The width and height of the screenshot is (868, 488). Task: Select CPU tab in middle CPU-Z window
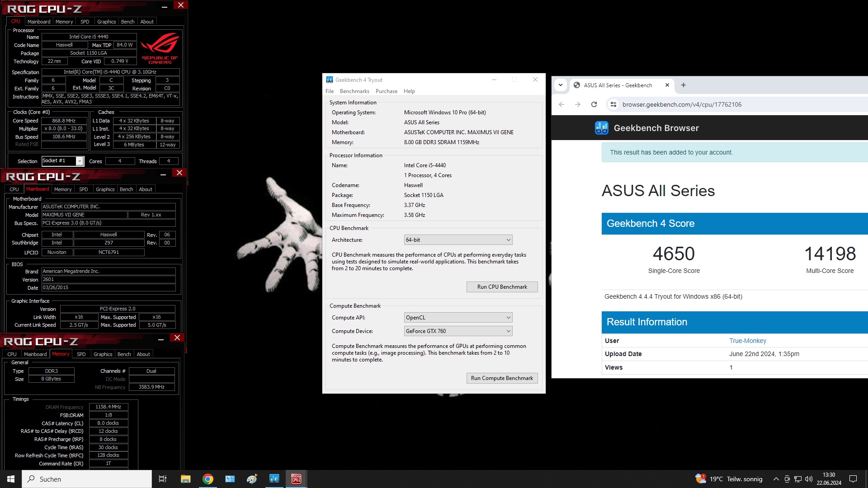[x=14, y=189]
